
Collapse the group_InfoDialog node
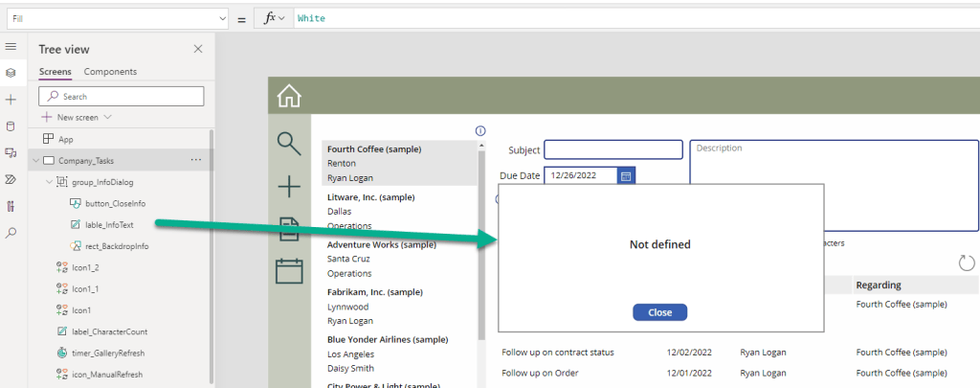click(x=50, y=182)
